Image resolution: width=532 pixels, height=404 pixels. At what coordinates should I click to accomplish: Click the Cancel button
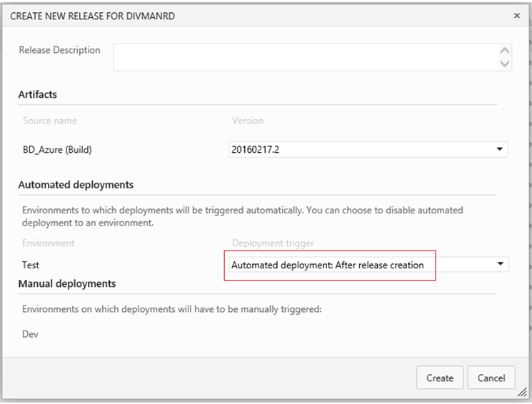pos(491,378)
